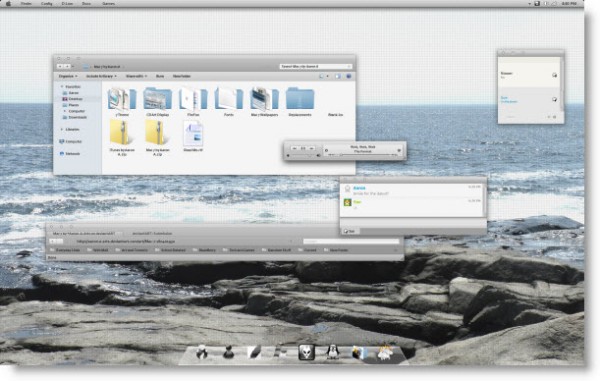The height and width of the screenshot is (381, 600).
Task: Open the Organize dropdown
Action: (x=68, y=76)
